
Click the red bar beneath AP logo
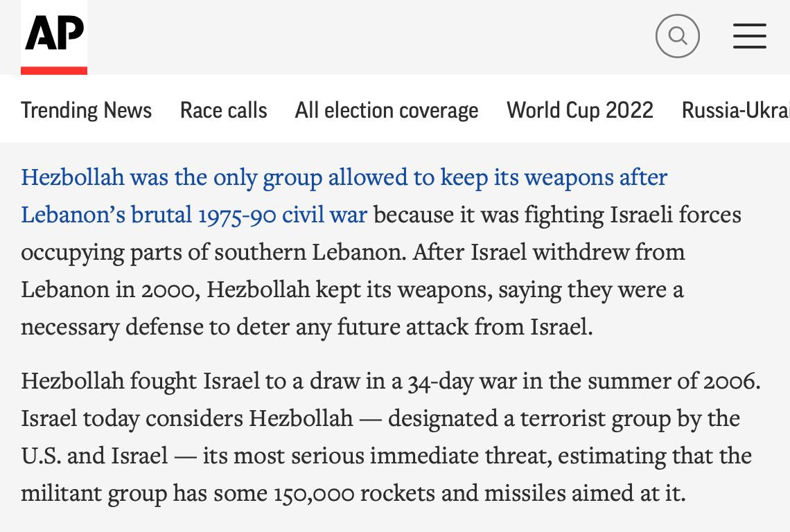click(x=54, y=71)
